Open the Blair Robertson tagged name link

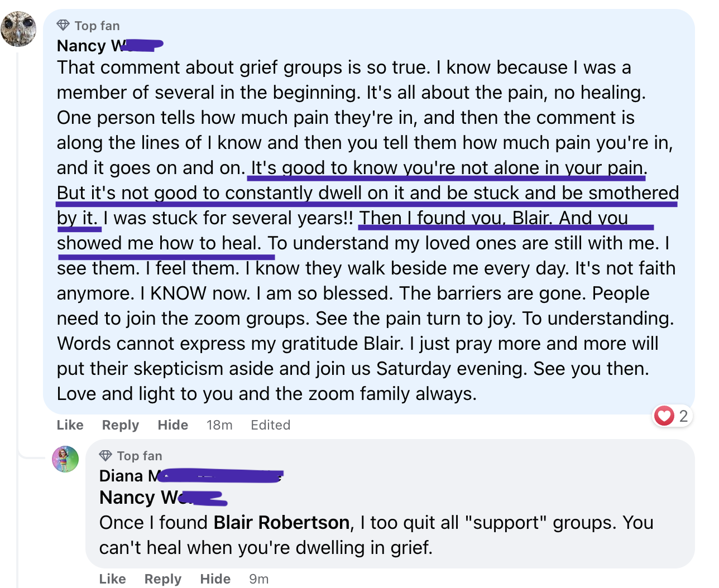(281, 523)
